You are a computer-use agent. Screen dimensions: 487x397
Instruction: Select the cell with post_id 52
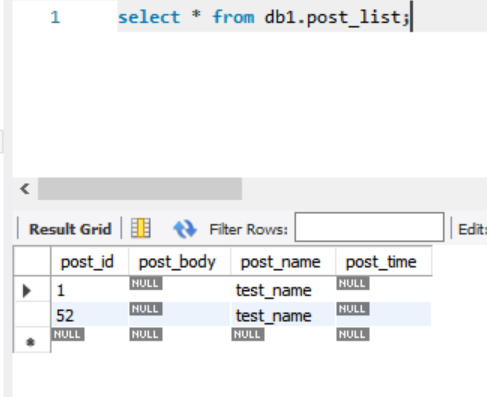click(x=89, y=314)
